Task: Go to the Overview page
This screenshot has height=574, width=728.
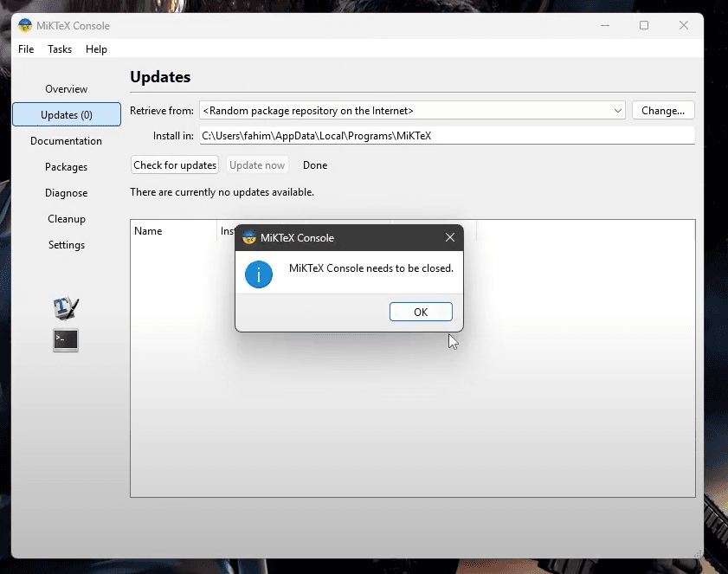Action: coord(67,88)
